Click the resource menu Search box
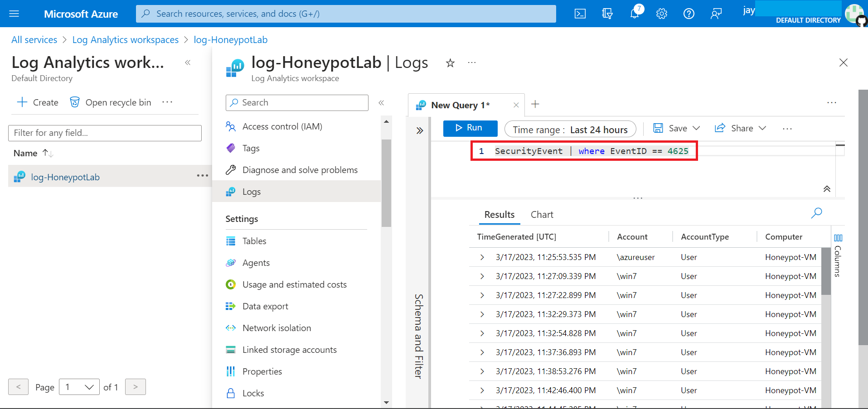868x409 pixels. 297,103
